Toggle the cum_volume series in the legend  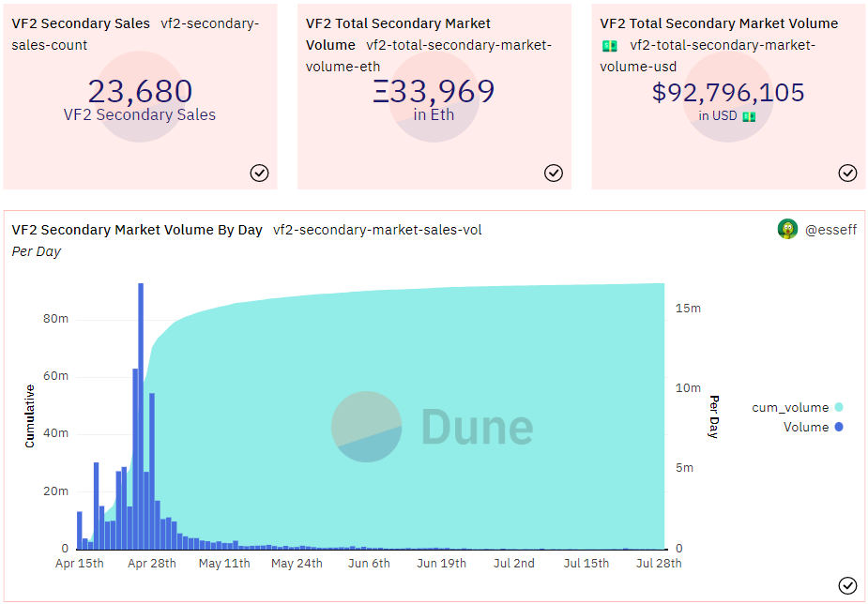(790, 406)
